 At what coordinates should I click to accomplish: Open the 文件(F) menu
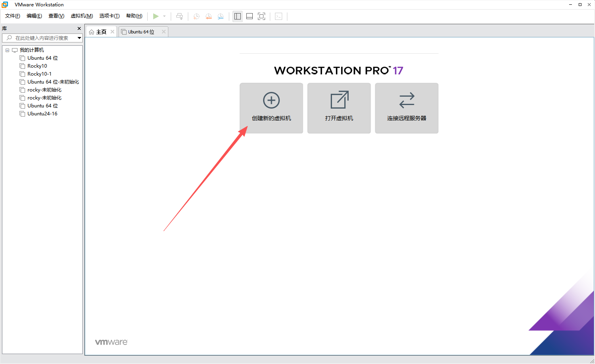click(x=13, y=16)
